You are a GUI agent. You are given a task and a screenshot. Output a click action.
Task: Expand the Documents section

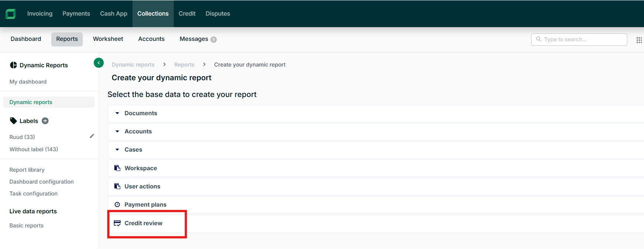click(x=117, y=113)
